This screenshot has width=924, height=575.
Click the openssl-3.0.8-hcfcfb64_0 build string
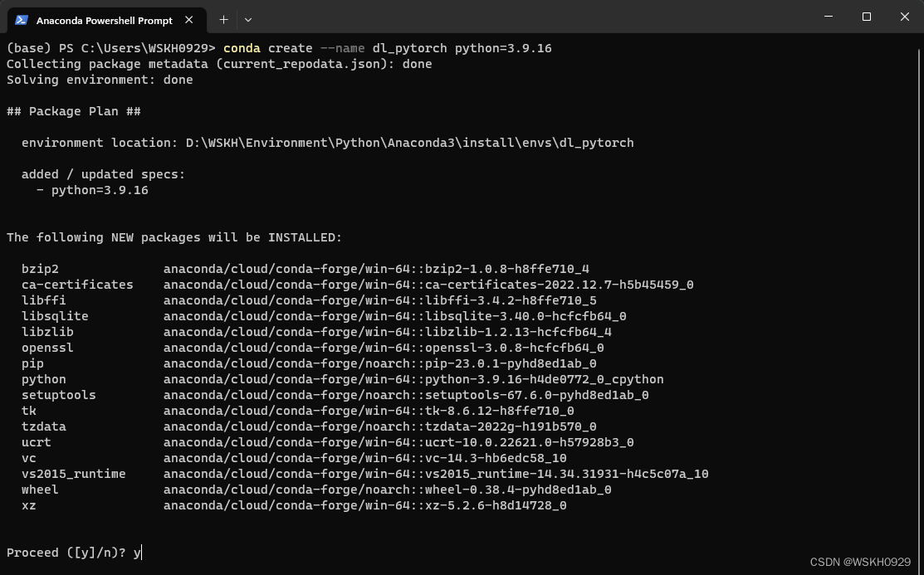tap(515, 348)
